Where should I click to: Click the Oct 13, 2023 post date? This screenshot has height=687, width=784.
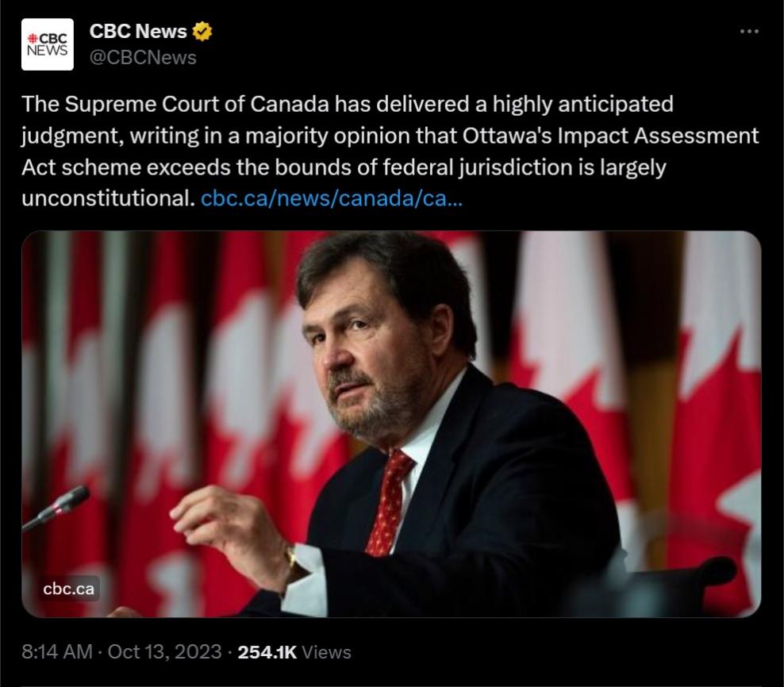(164, 652)
